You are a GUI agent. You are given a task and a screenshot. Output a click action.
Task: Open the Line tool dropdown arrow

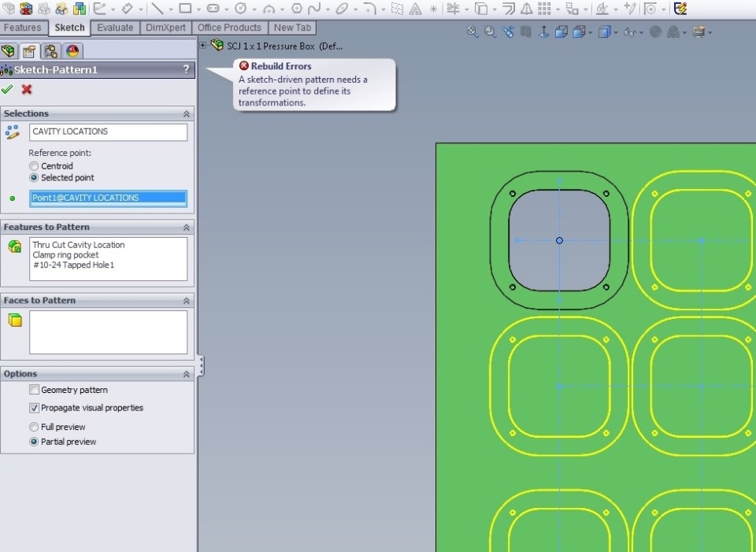(x=171, y=9)
